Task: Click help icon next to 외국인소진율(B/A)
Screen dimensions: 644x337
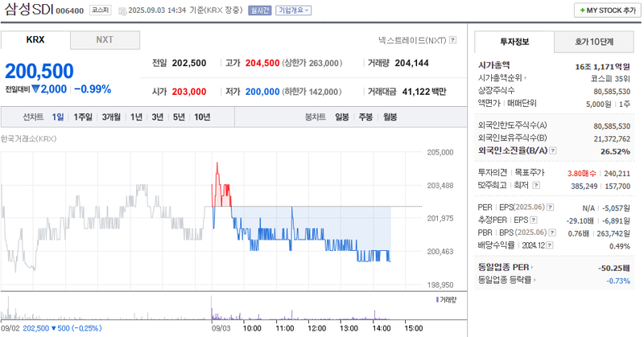Action: [553, 150]
